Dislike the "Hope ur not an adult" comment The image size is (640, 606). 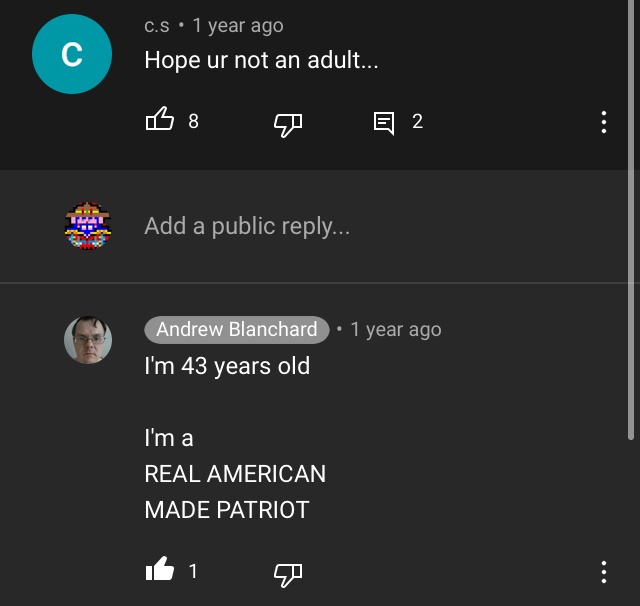click(x=288, y=124)
